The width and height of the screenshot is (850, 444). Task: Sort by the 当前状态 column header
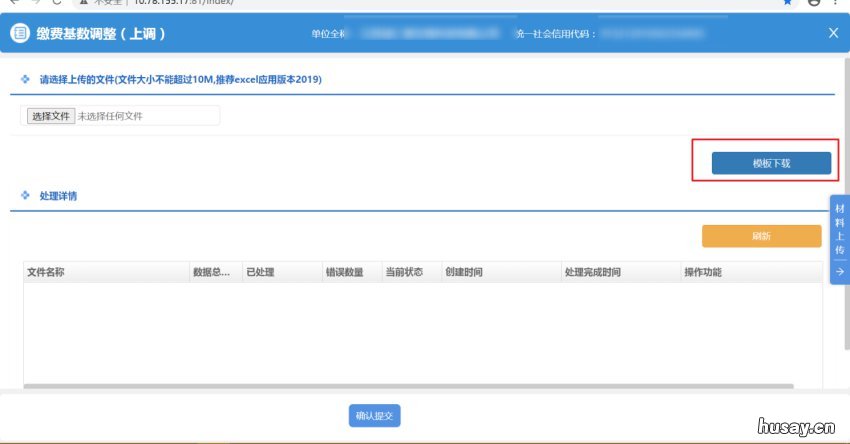pos(411,272)
